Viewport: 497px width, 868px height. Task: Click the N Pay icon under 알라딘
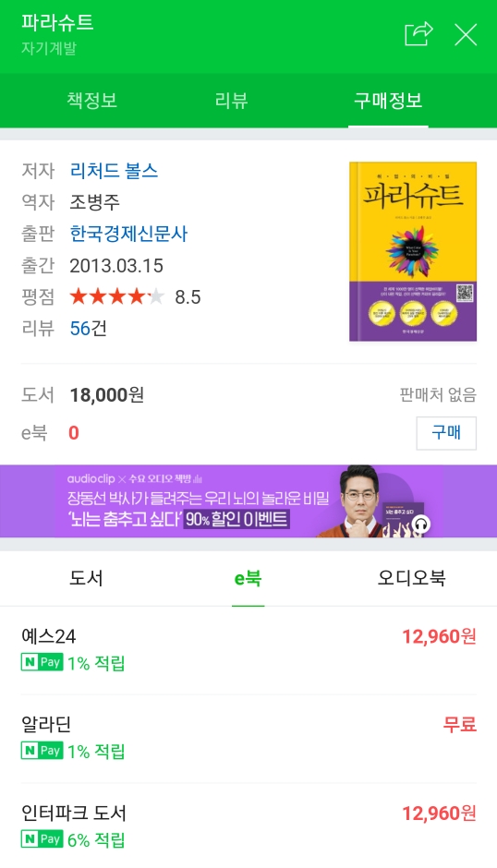click(x=42, y=751)
